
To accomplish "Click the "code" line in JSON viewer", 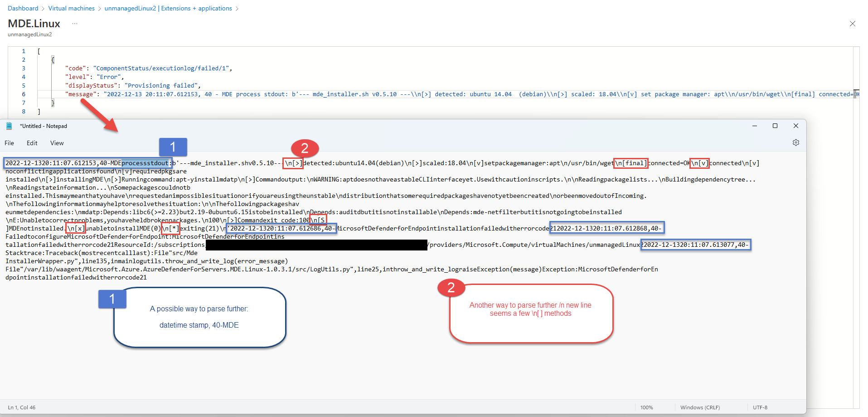I will point(149,68).
